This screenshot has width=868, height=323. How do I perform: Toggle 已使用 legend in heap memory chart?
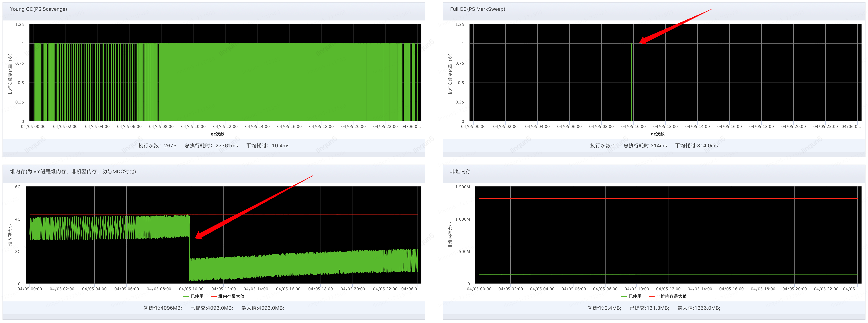[x=193, y=296]
